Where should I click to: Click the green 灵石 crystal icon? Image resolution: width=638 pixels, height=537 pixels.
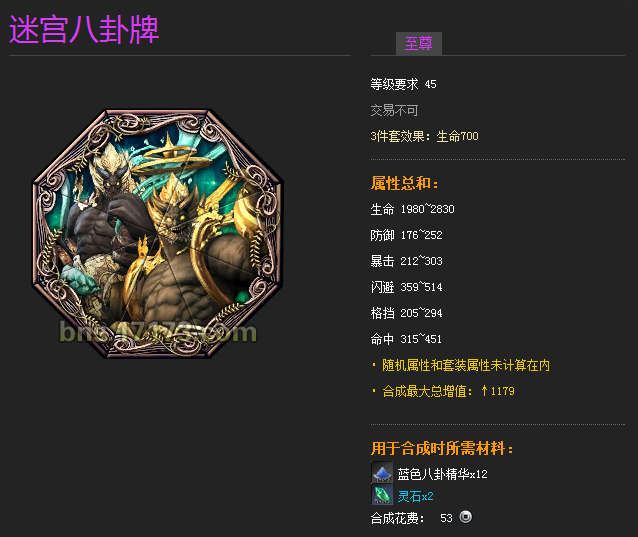pos(382,495)
